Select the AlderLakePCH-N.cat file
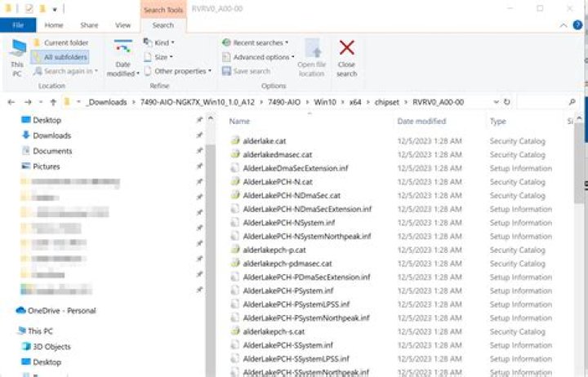This screenshot has height=377, width=588. coord(278,182)
